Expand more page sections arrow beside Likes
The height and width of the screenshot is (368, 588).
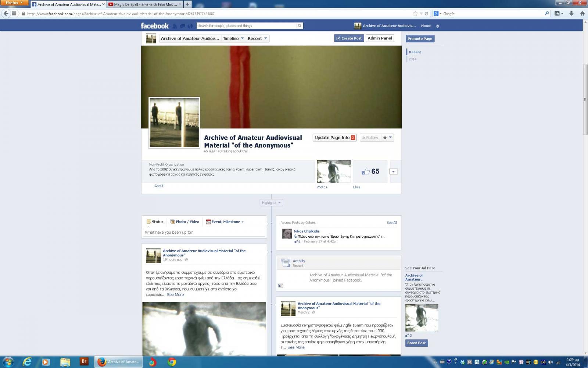(393, 171)
